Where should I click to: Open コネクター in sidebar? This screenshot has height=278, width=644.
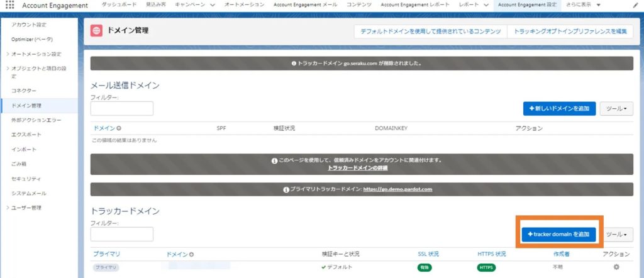click(x=24, y=91)
